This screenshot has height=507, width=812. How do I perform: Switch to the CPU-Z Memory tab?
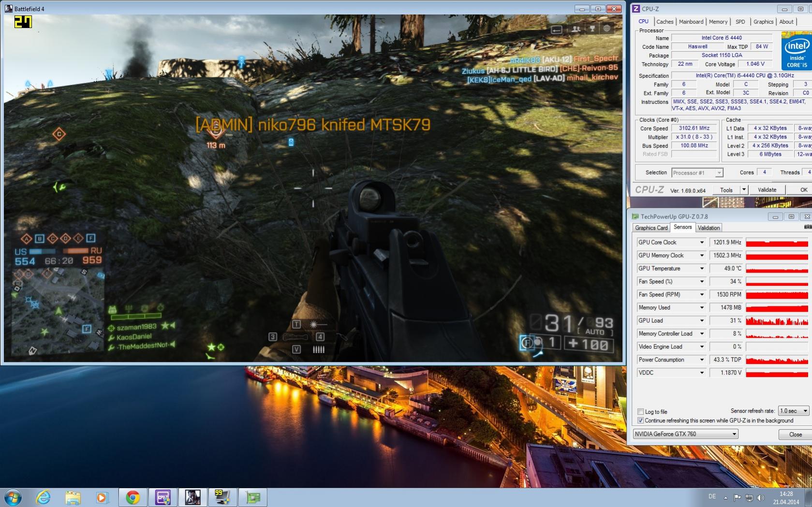click(x=718, y=22)
